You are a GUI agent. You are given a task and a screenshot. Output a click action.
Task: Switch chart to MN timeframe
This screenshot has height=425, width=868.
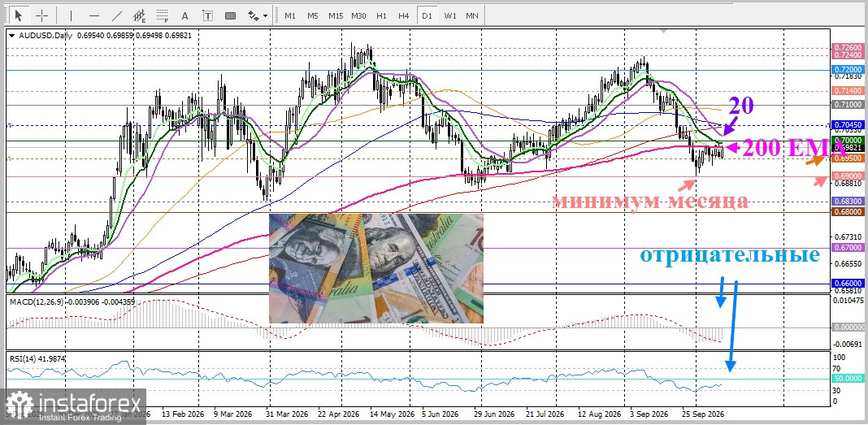coord(472,15)
